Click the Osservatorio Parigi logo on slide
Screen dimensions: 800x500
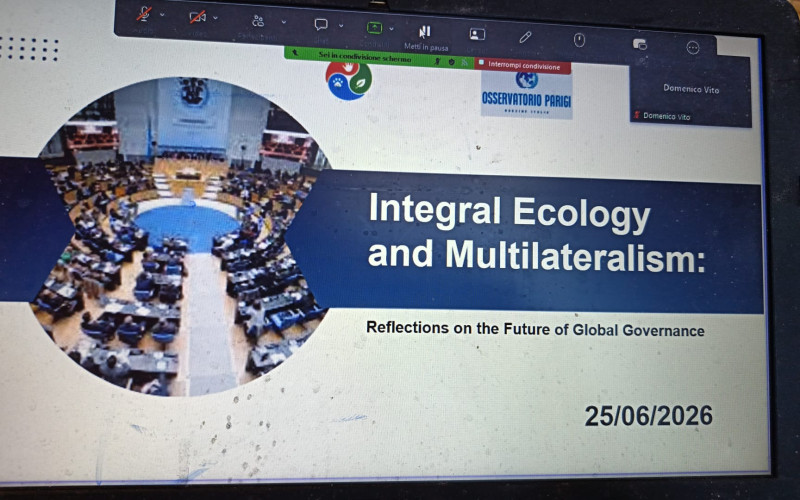527,95
